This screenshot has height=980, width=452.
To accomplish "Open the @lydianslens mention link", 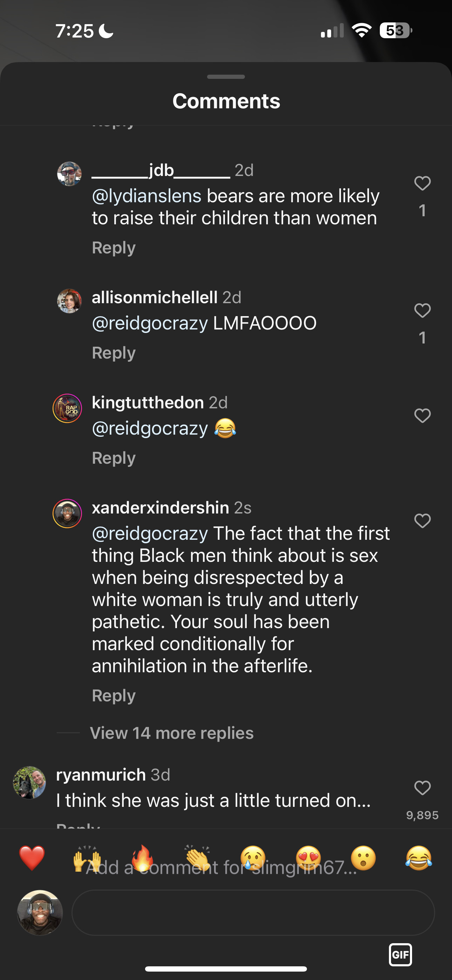I will [146, 196].
